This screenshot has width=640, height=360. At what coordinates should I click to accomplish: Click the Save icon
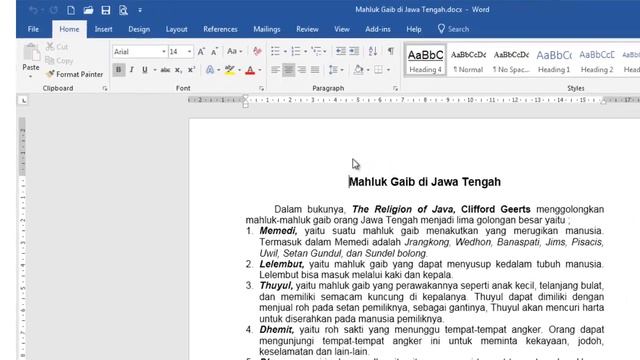tap(106, 10)
